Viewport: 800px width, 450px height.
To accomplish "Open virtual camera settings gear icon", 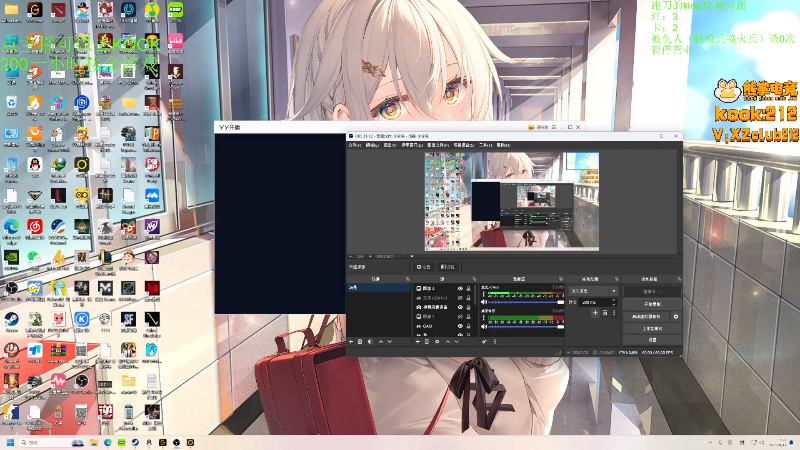I will pos(676,316).
